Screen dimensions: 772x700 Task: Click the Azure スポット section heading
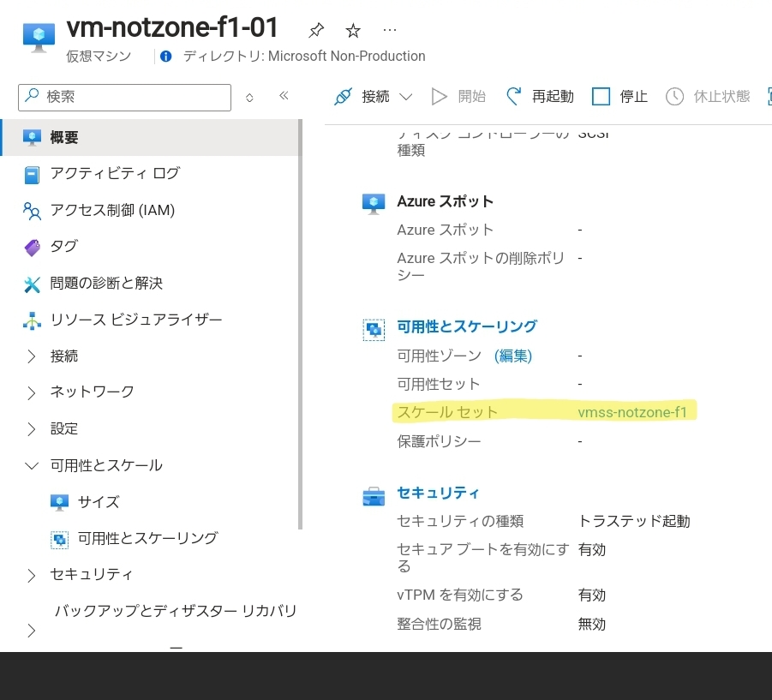click(445, 201)
